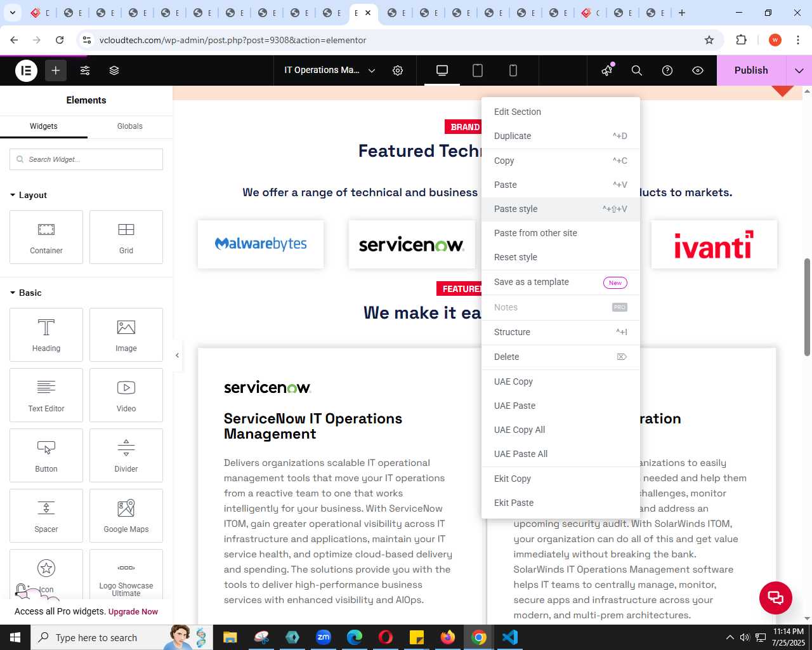Choose Save as a template
This screenshot has width=812, height=650.
(561, 282)
